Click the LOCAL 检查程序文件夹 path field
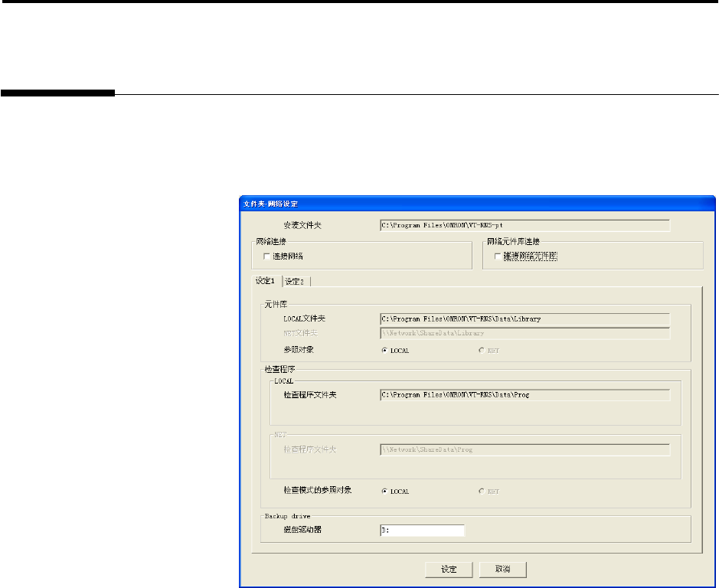This screenshot has height=588, width=719. [525, 395]
